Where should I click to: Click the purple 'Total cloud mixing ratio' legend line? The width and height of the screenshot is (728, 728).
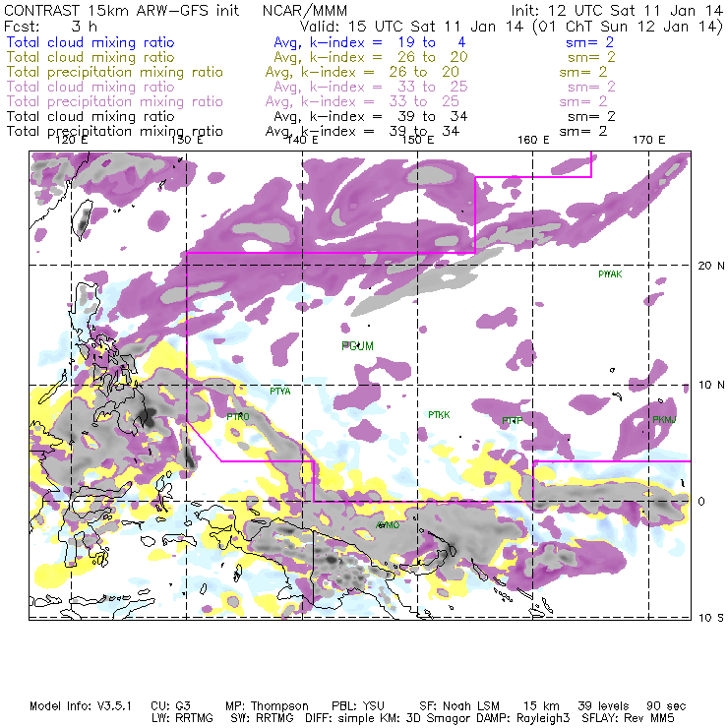pyautogui.click(x=91, y=87)
